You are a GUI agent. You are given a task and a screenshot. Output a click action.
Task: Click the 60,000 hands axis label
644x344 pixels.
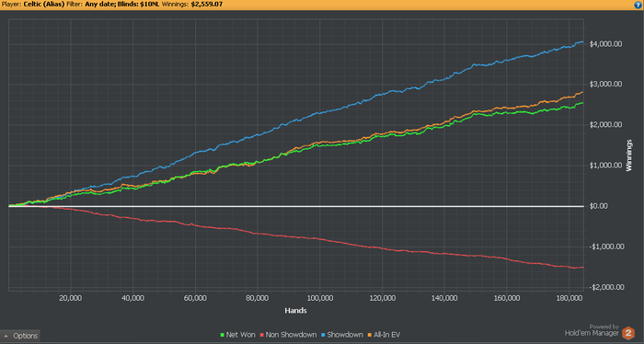click(x=195, y=298)
